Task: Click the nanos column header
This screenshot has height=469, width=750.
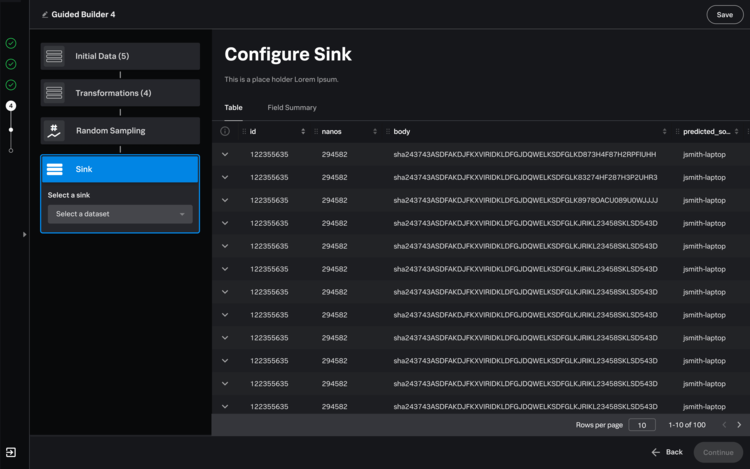Action: pos(331,131)
